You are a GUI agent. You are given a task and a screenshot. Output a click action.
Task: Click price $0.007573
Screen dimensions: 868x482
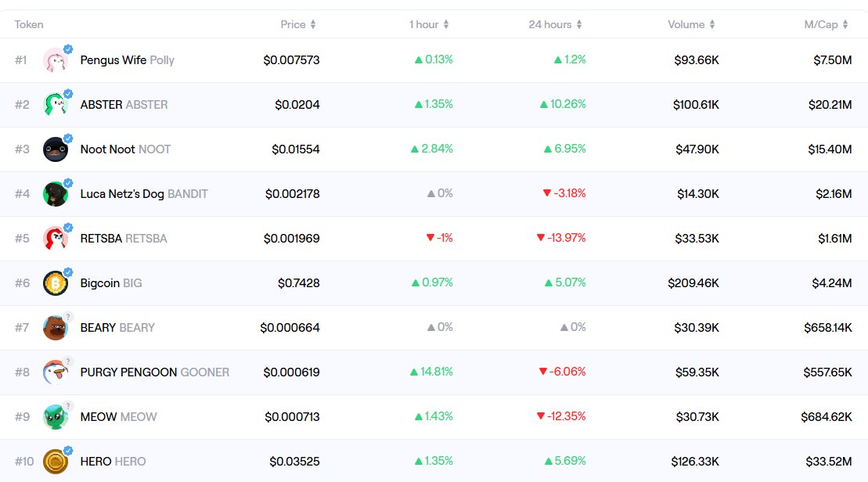click(291, 59)
